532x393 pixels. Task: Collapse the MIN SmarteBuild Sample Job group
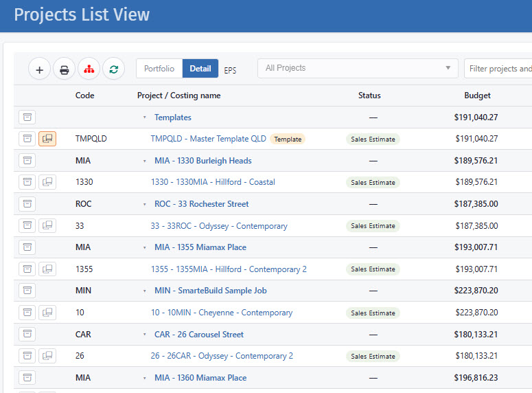click(x=145, y=291)
